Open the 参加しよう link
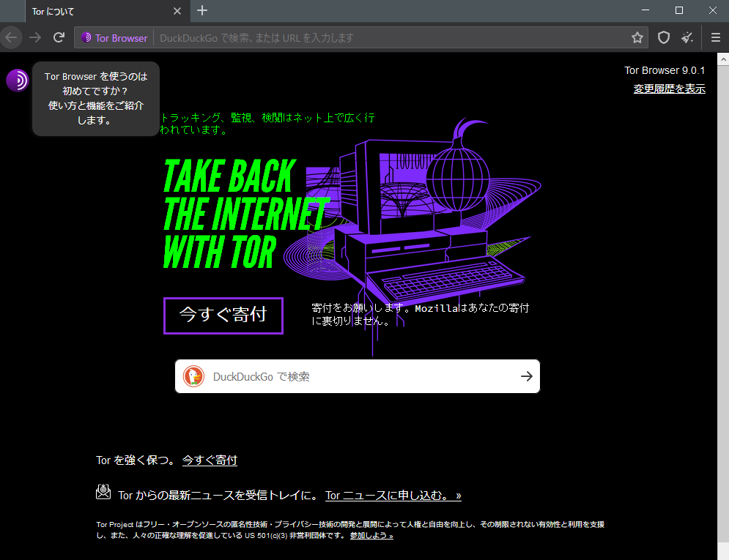Viewport: 729px width, 560px height. (x=371, y=534)
